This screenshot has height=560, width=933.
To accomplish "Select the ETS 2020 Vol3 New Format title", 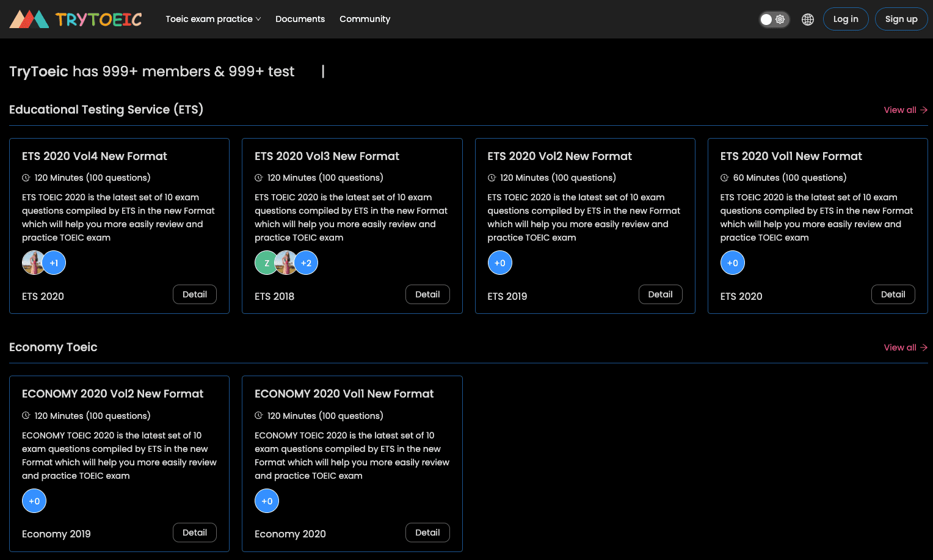I will pos(327,156).
